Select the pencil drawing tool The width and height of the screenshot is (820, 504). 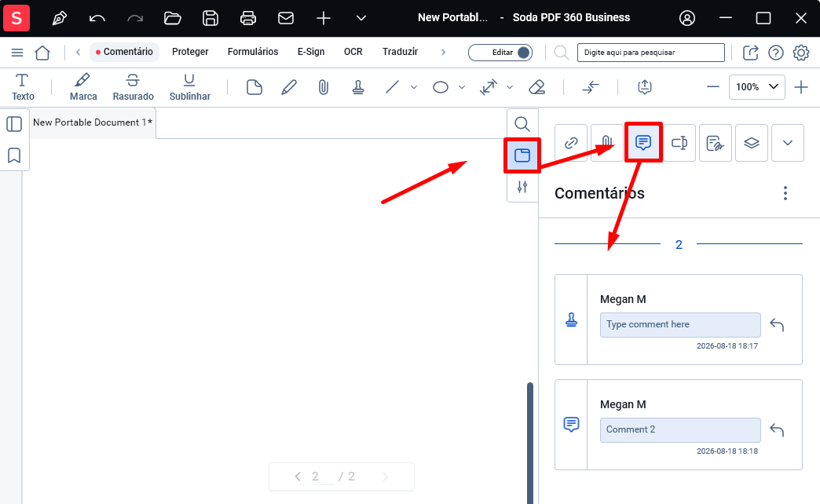[289, 87]
